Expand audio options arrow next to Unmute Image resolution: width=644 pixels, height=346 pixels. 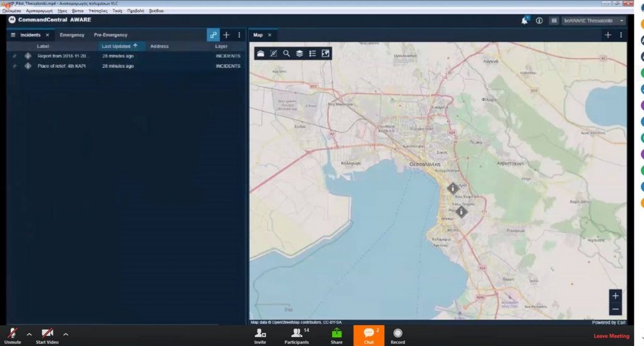pos(29,335)
